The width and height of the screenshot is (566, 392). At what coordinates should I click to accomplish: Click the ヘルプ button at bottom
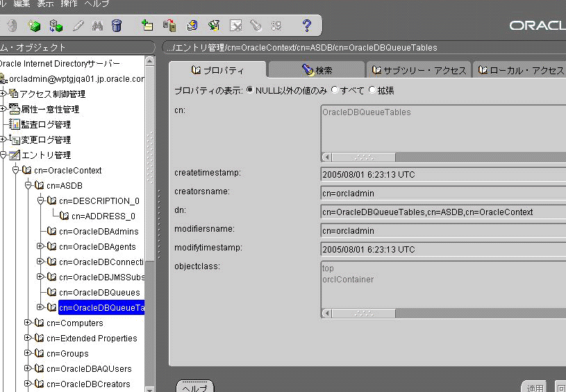coord(195,387)
